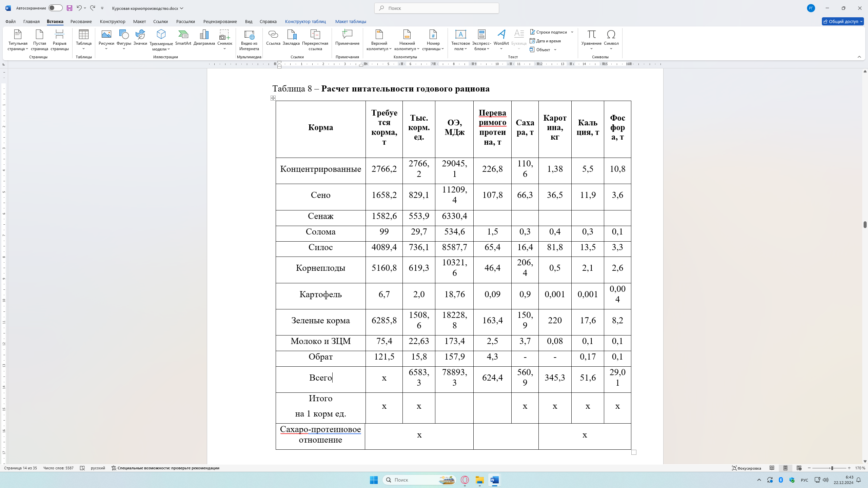
Task: Expand the Строки подписи dropdown arrow
Action: [x=572, y=32]
